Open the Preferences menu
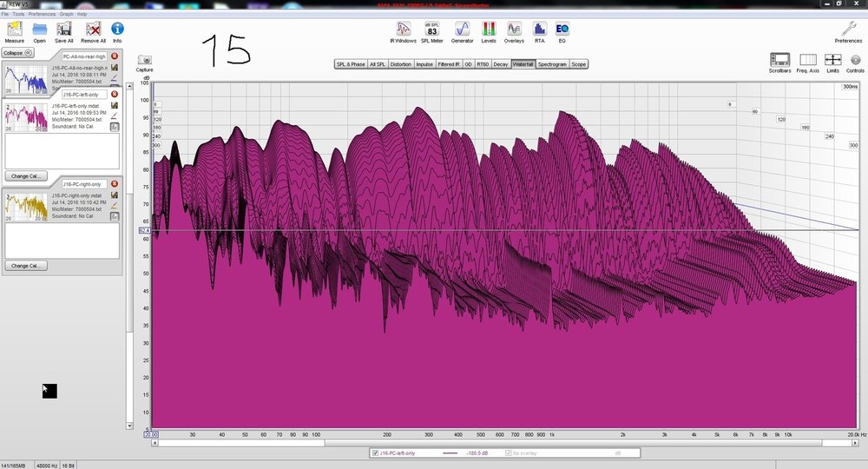This screenshot has height=469, width=868. pyautogui.click(x=42, y=14)
